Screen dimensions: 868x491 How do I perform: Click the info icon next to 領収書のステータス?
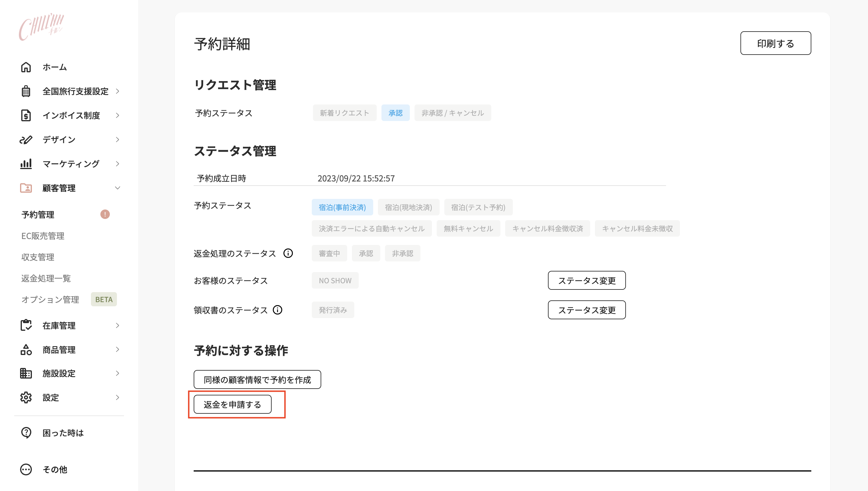(x=277, y=310)
